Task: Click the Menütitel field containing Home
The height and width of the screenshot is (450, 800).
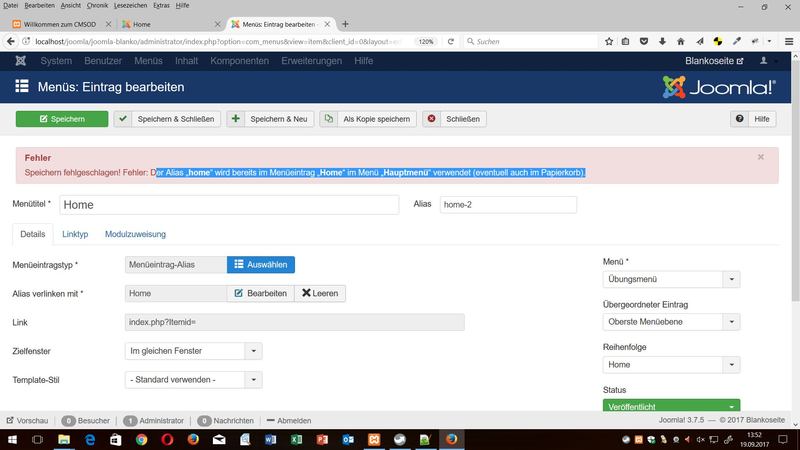Action: 229,205
